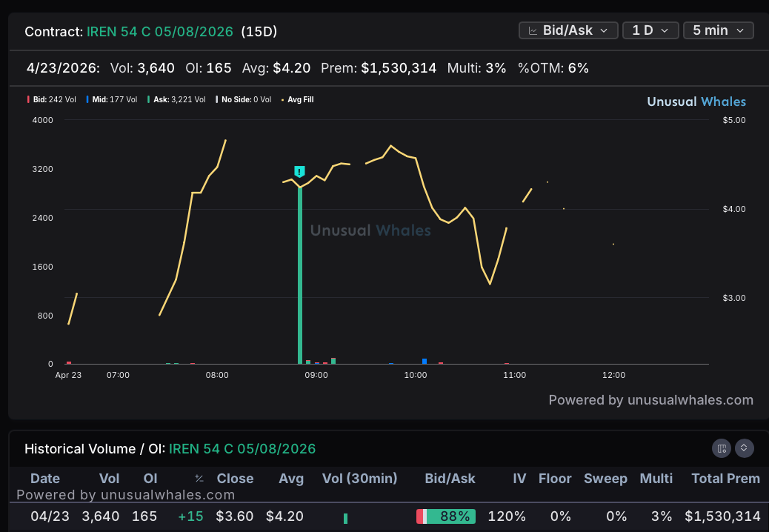Click the $3.60 close price cell
The width and height of the screenshot is (769, 532).
(x=235, y=516)
